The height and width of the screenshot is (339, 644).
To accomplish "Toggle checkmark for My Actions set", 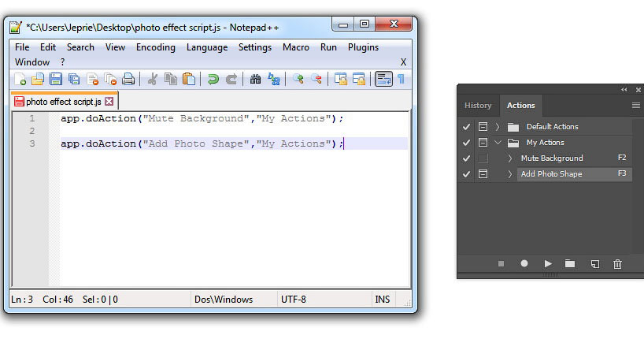I will click(x=466, y=143).
